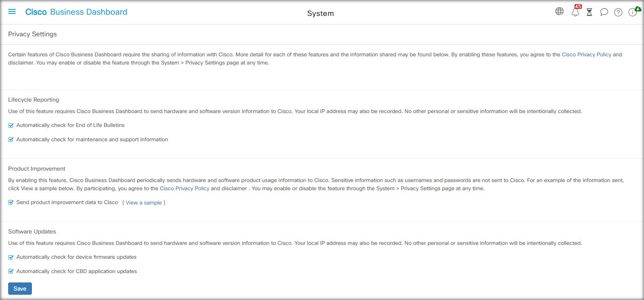Click the Save button

20,289
